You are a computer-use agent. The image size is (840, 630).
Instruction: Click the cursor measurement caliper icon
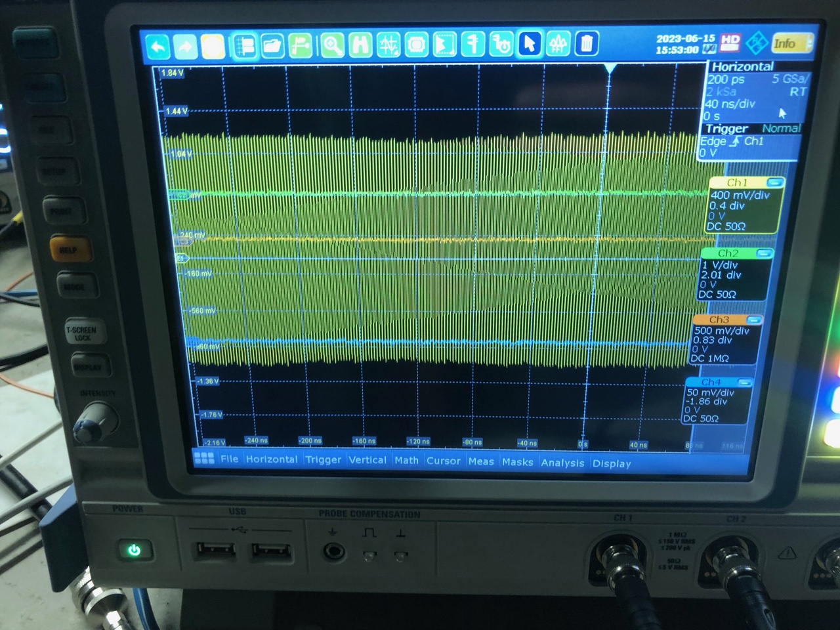pyautogui.click(x=472, y=44)
